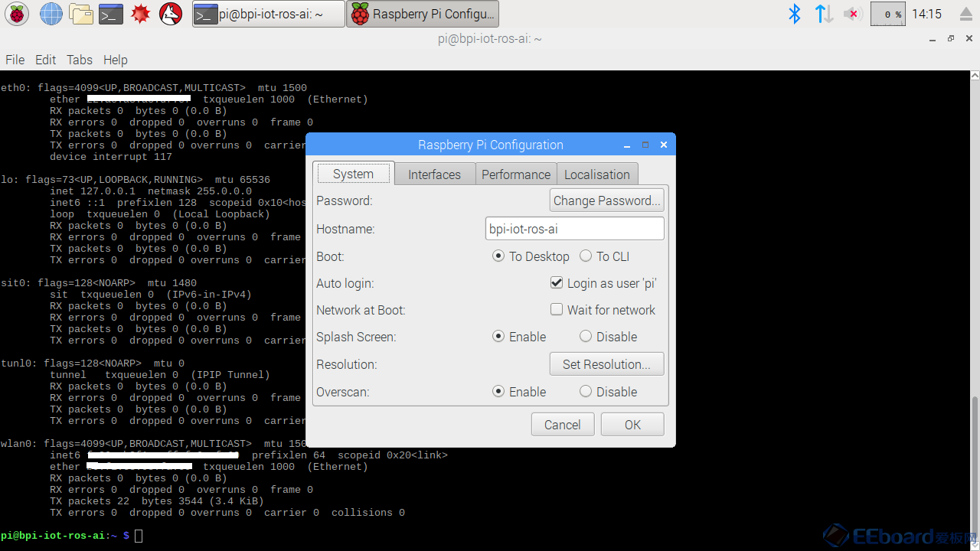Close the terminal window
Screen dimensions: 980x551
(x=969, y=38)
